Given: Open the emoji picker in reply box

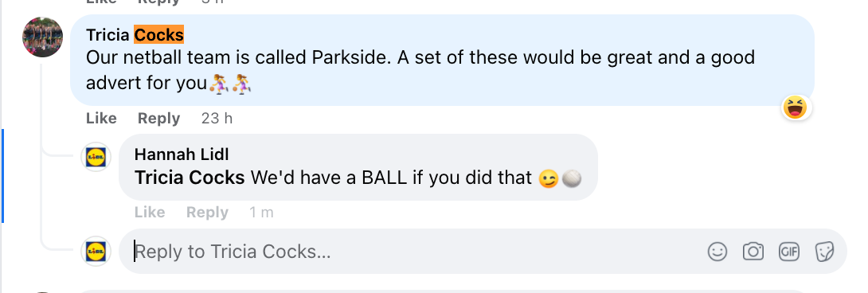Looking at the screenshot, I should click(x=717, y=252).
